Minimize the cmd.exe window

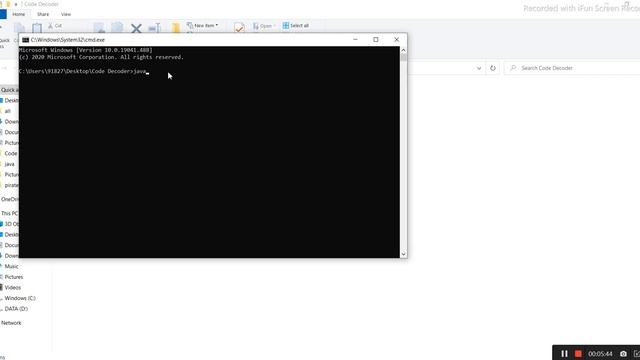pos(355,40)
